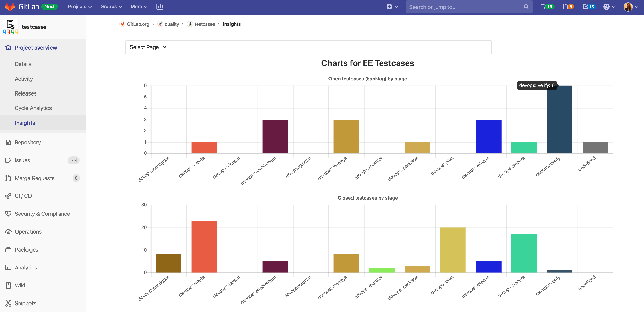Open the activity analytics chart icon in navbar

pos(159,6)
